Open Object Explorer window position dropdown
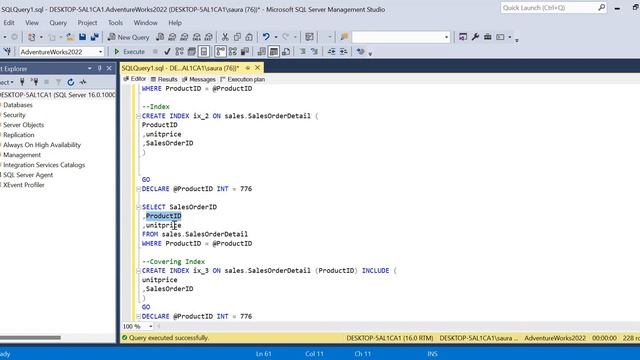The height and width of the screenshot is (360, 640). coord(89,68)
